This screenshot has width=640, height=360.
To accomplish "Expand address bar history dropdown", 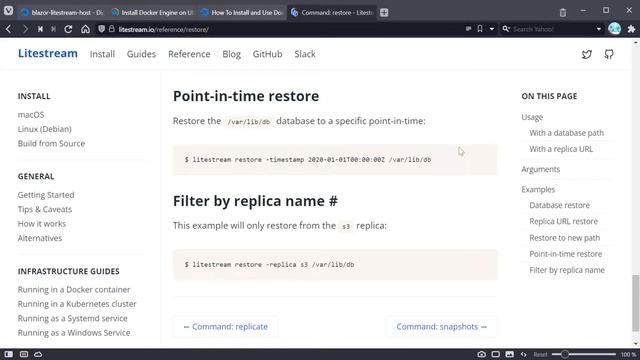I will [491, 29].
